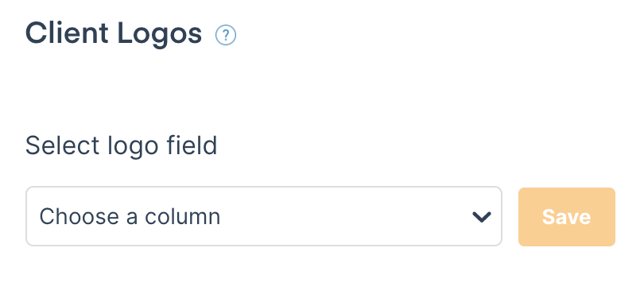Click the faded Save button next to dropdown

[x=566, y=217]
